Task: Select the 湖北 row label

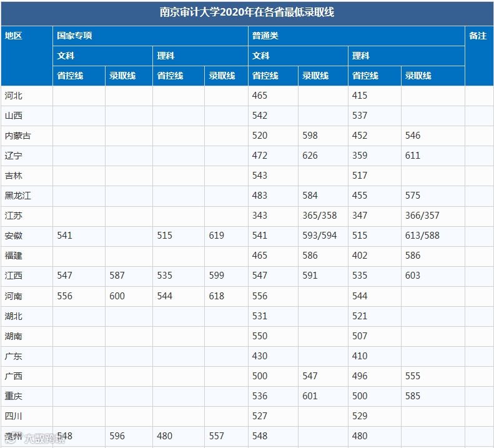Action: pyautogui.click(x=14, y=316)
